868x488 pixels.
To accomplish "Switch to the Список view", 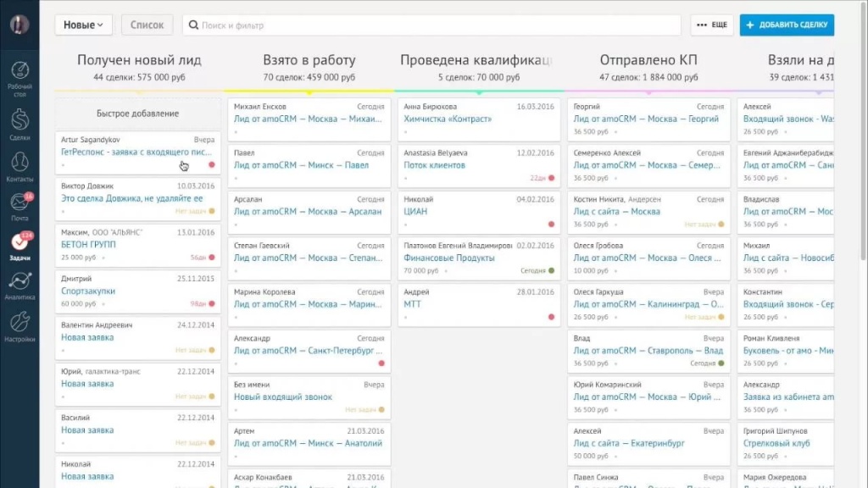I will pyautogui.click(x=147, y=25).
